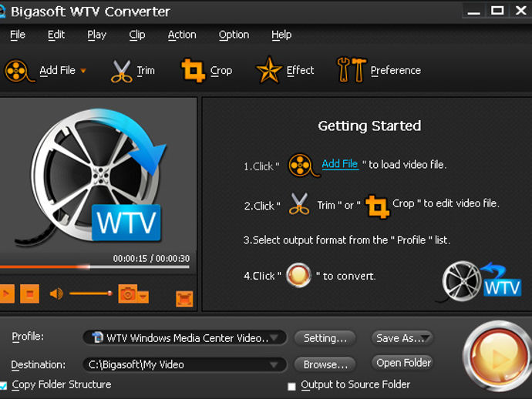Click the Getting Started heading
This screenshot has height=399, width=532.
click(369, 126)
